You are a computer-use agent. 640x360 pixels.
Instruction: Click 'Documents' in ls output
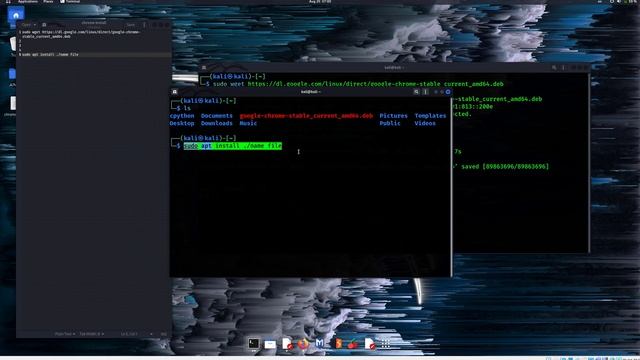pos(216,116)
